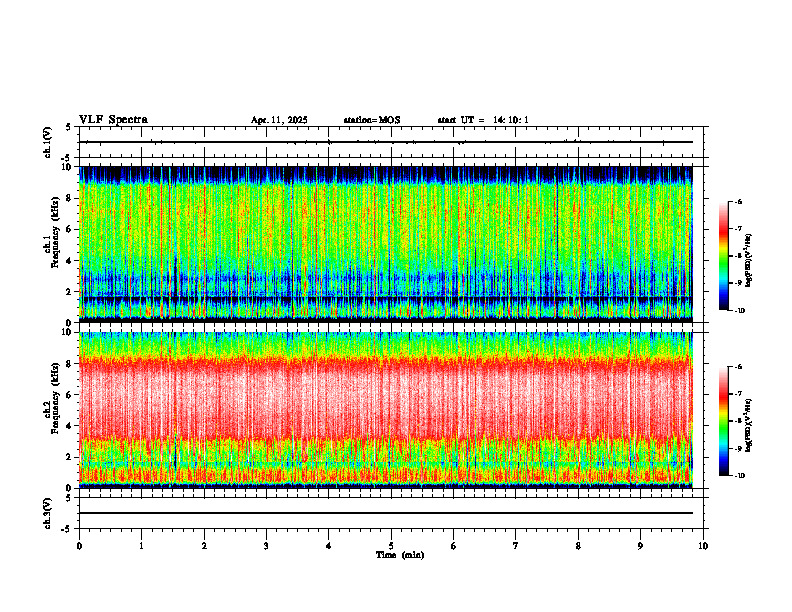Click the ch.1 spectrogram panel
Screen dimensions: 792x612
[x=386, y=244]
